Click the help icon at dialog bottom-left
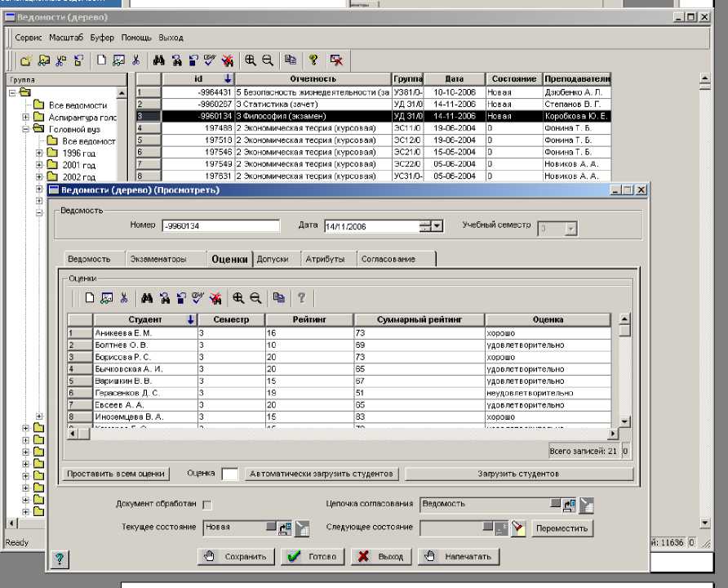The height and width of the screenshot is (588, 728). [60, 559]
